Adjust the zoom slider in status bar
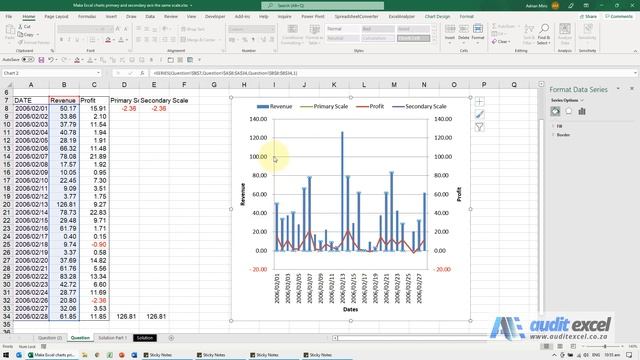This screenshot has width=640, height=360. pyautogui.click(x=604, y=347)
